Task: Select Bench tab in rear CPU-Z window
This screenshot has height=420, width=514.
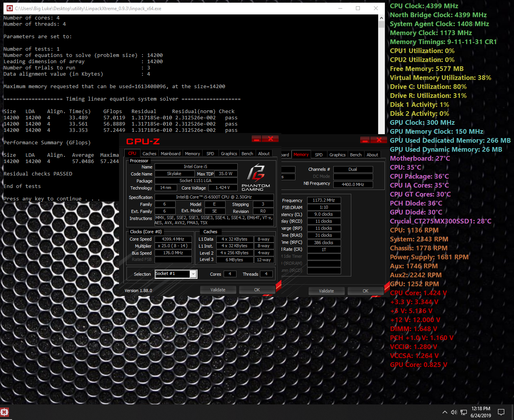Action: point(356,155)
